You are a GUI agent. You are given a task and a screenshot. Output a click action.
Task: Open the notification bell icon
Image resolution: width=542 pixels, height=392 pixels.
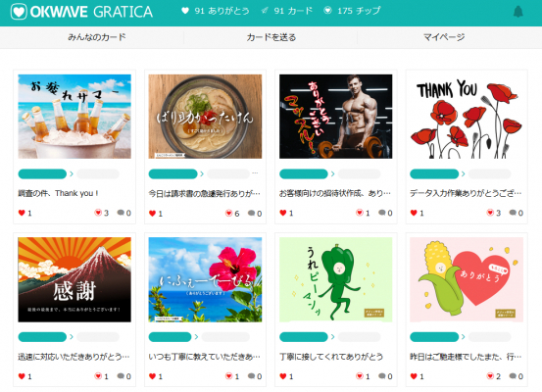pos(517,12)
